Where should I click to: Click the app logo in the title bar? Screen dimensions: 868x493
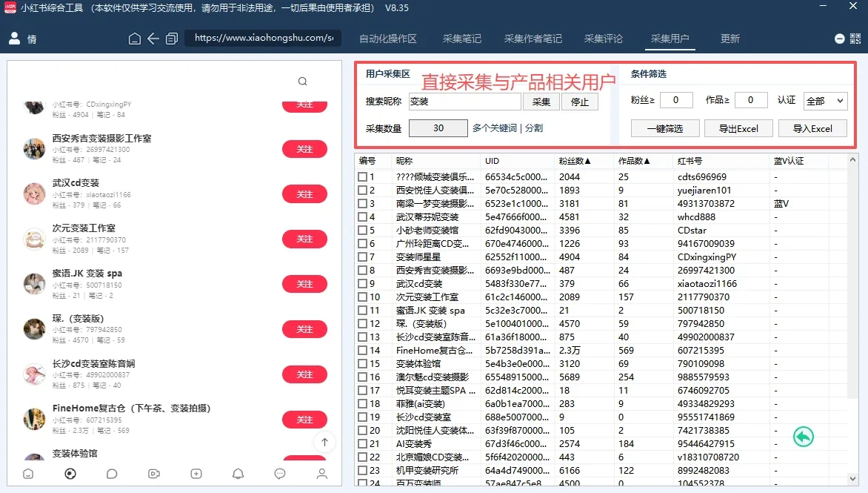10,7
